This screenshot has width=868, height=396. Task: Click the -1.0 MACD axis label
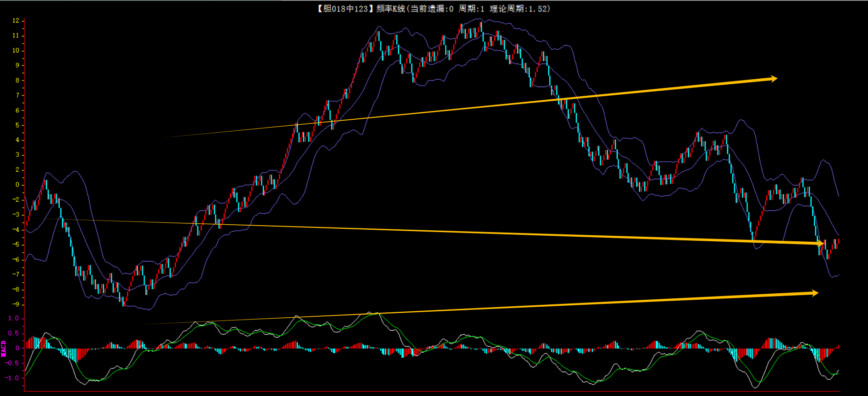12,378
